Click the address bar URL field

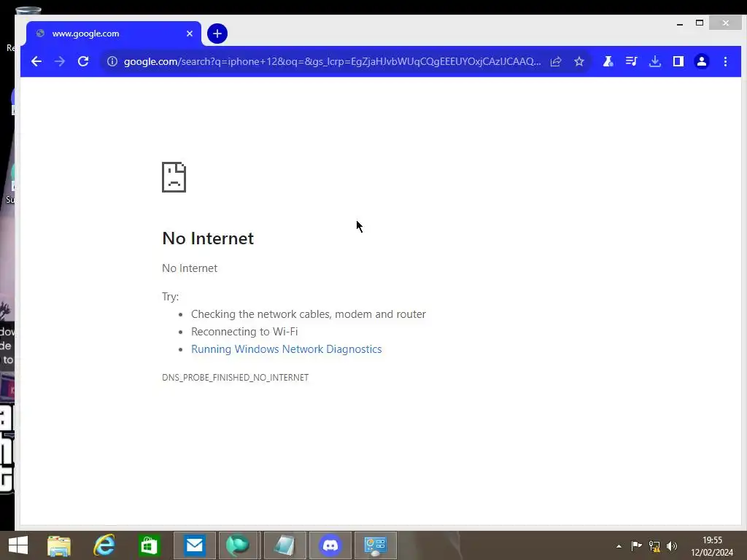coord(332,61)
